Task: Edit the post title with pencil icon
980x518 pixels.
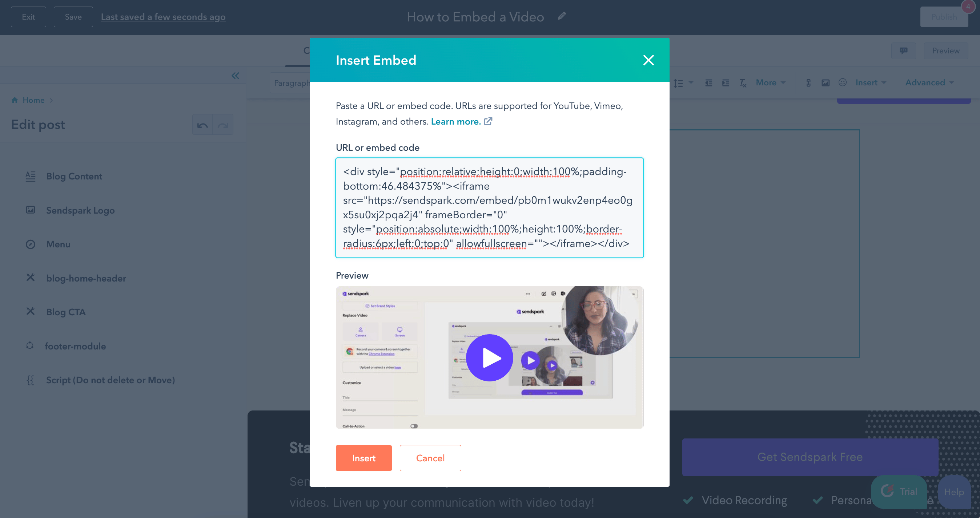Action: pyautogui.click(x=562, y=16)
